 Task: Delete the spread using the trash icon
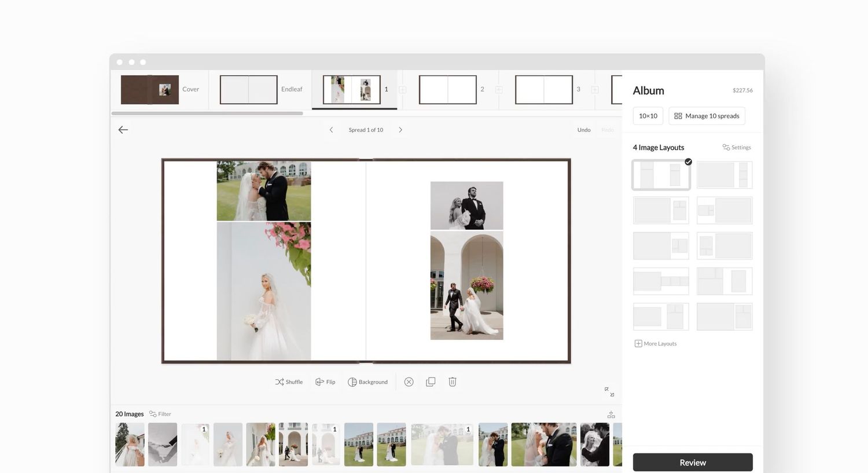(x=453, y=382)
